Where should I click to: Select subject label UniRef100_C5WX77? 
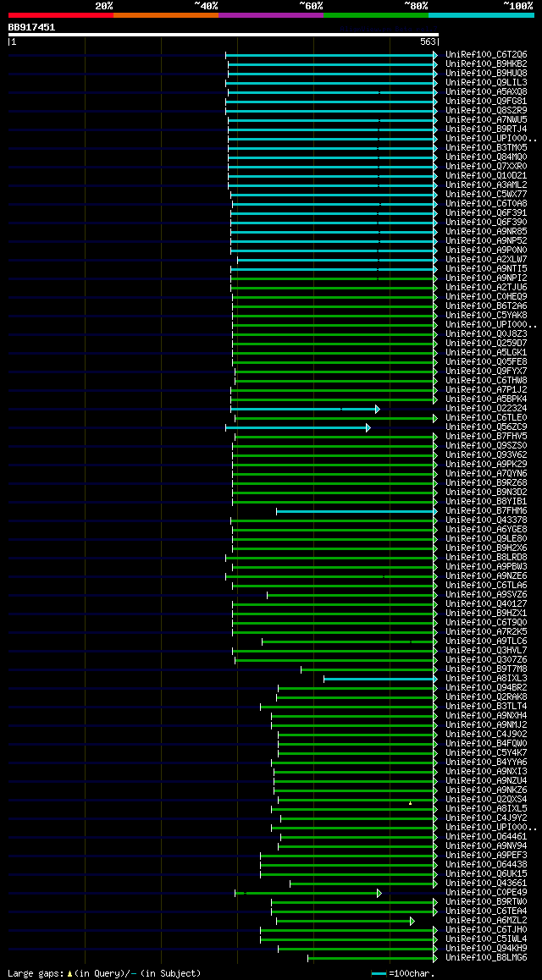(486, 195)
